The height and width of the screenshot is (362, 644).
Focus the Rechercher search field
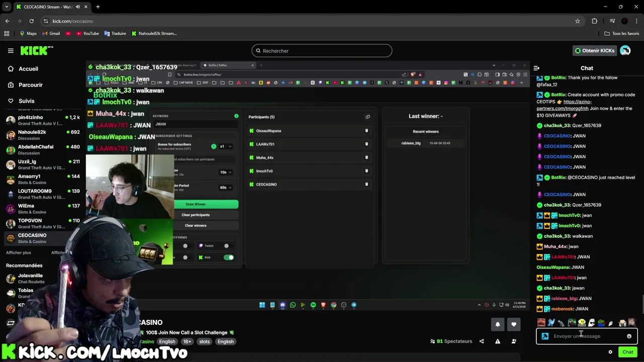321,51
